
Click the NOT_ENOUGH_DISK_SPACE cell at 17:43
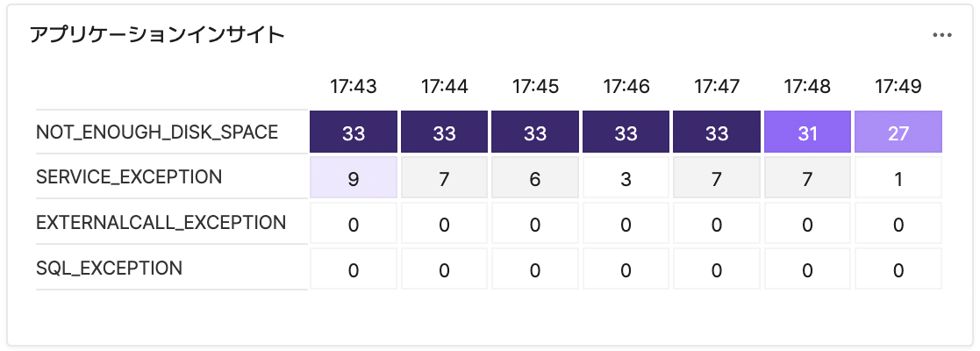point(354,133)
